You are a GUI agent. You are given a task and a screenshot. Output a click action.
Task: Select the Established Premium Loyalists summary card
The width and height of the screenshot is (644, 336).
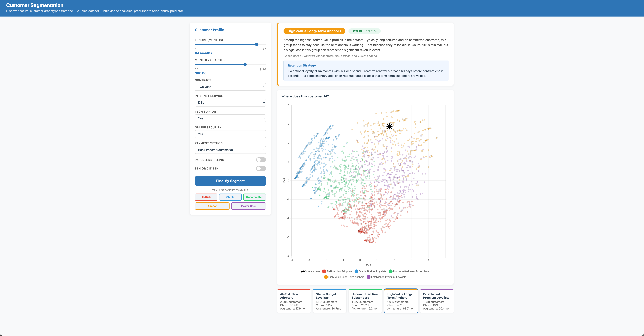437,301
